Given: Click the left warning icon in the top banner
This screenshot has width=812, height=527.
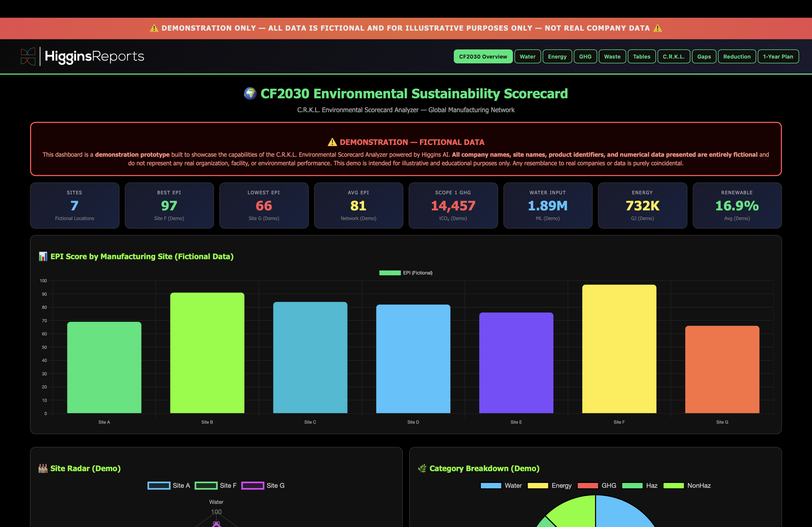Looking at the screenshot, I should (154, 28).
